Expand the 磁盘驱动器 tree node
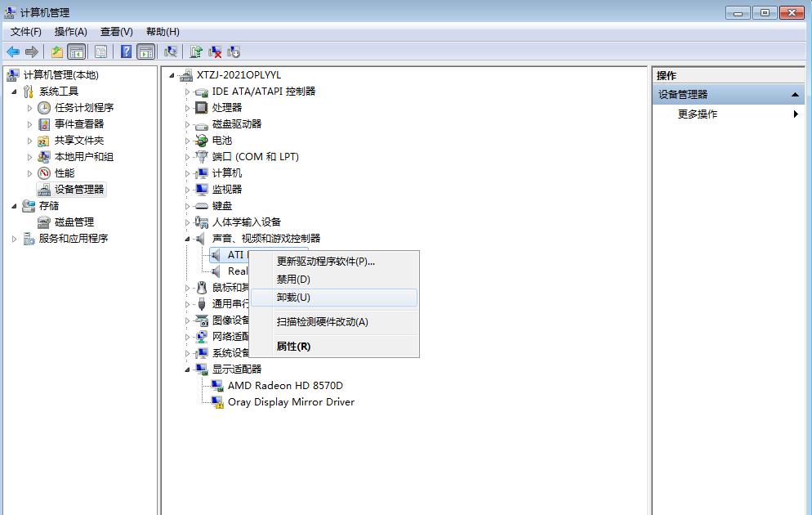Image resolution: width=812 pixels, height=515 pixels. [185, 123]
